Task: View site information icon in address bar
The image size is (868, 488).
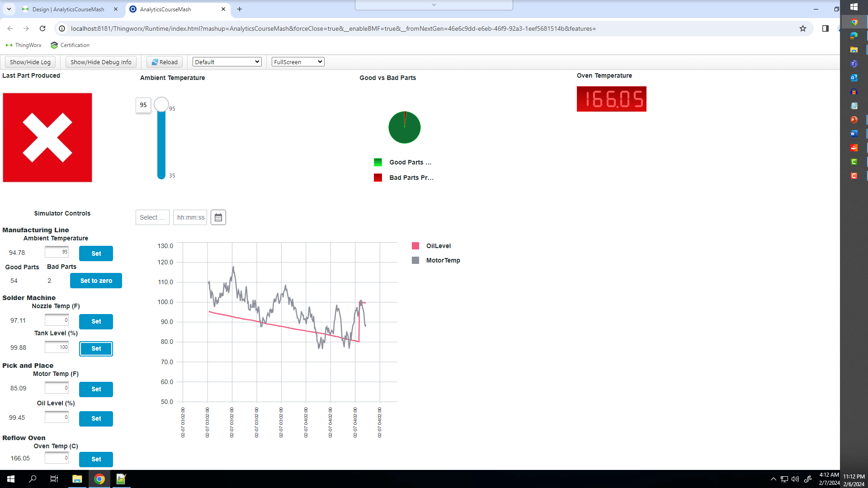Action: (x=62, y=28)
